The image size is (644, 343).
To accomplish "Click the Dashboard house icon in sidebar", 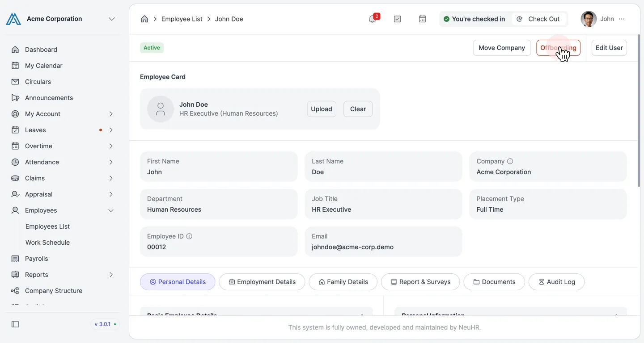I will 15,50.
